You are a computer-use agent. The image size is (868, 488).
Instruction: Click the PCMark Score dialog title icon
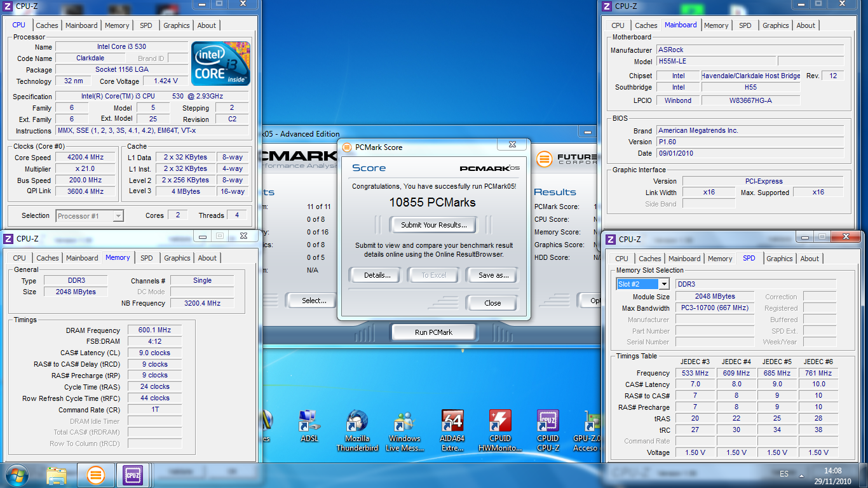point(347,147)
